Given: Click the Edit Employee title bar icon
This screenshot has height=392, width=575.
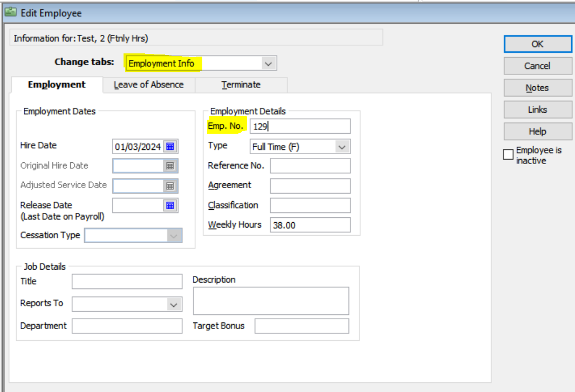Looking at the screenshot, I should (x=11, y=12).
